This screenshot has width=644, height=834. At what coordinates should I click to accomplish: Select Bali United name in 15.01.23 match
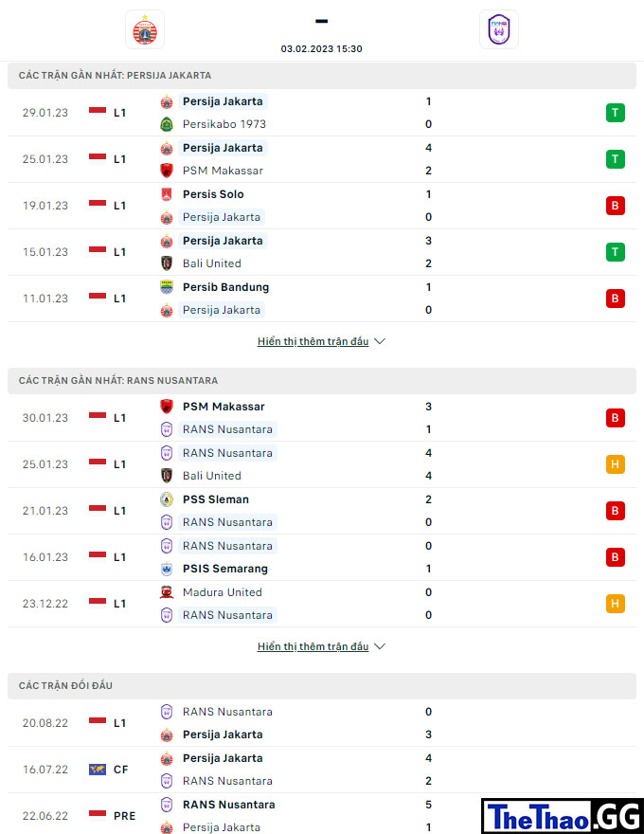(212, 263)
